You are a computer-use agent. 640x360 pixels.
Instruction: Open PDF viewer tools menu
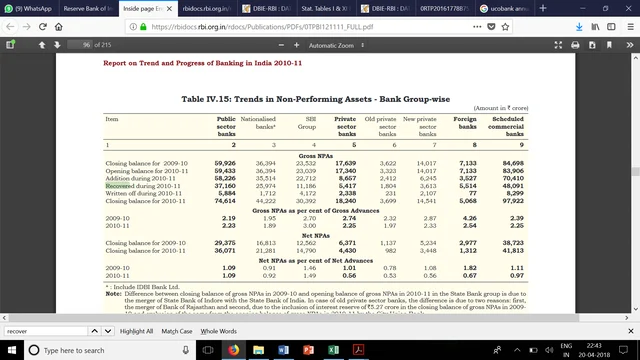point(630,45)
